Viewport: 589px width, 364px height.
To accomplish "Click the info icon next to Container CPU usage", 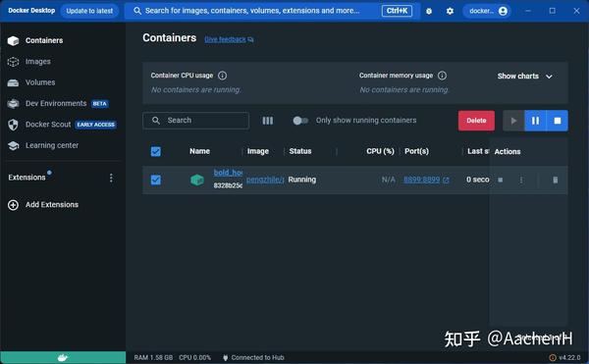I will 223,76.
